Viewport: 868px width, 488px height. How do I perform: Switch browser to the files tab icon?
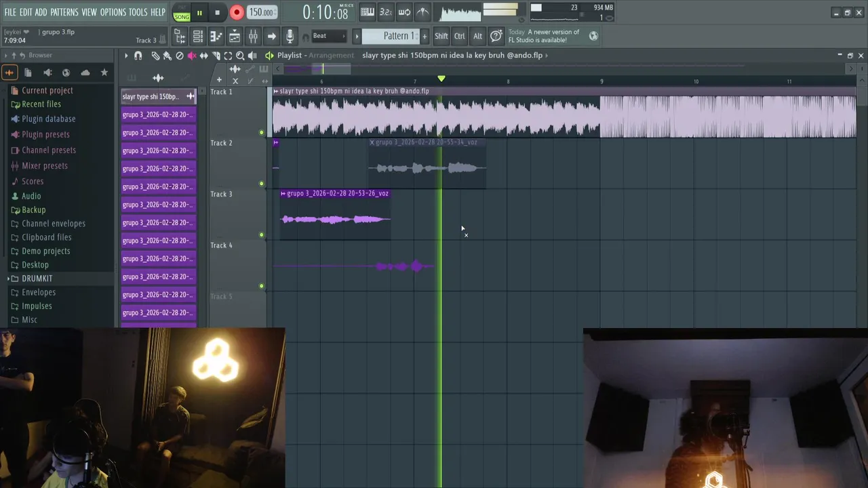(28, 73)
